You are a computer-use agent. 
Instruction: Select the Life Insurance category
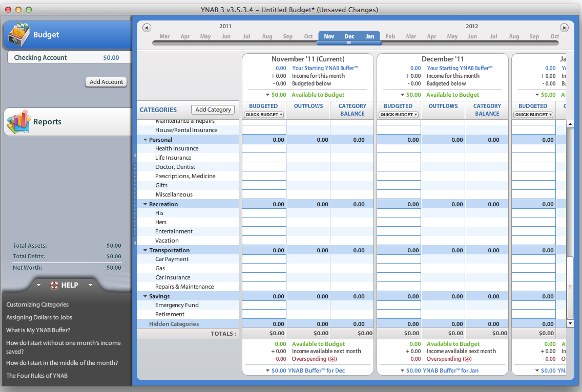(188, 158)
